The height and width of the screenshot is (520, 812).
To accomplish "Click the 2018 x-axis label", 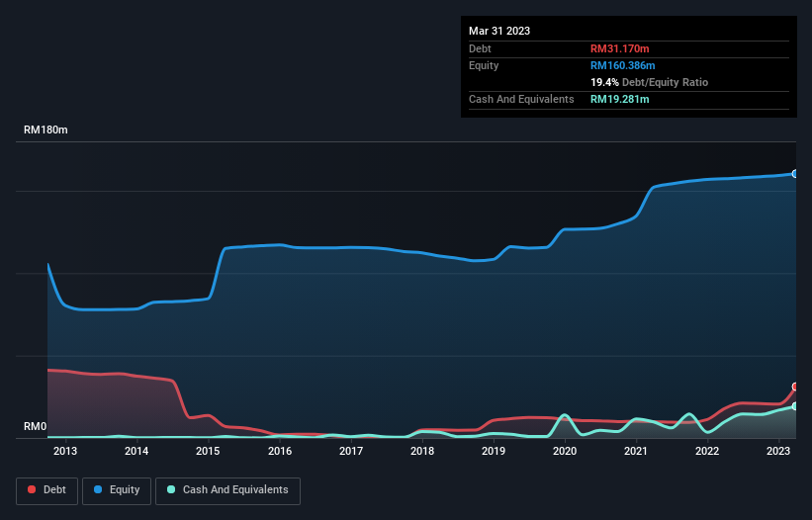I will tap(422, 451).
